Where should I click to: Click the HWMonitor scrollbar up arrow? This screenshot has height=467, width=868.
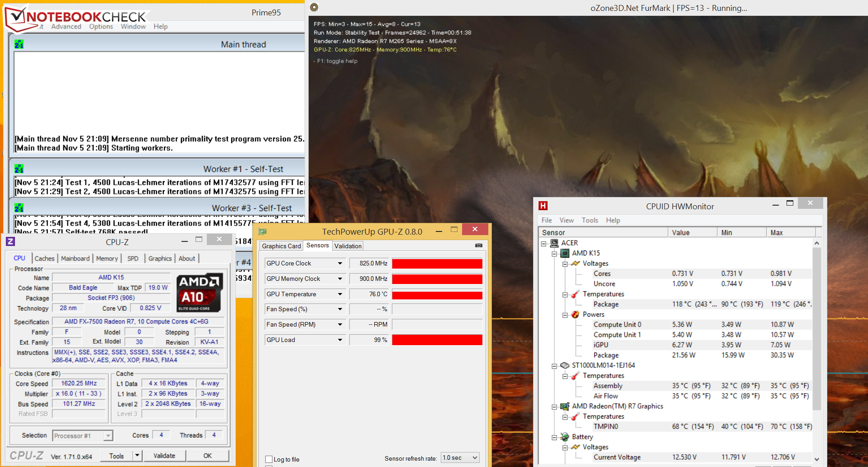[x=817, y=243]
